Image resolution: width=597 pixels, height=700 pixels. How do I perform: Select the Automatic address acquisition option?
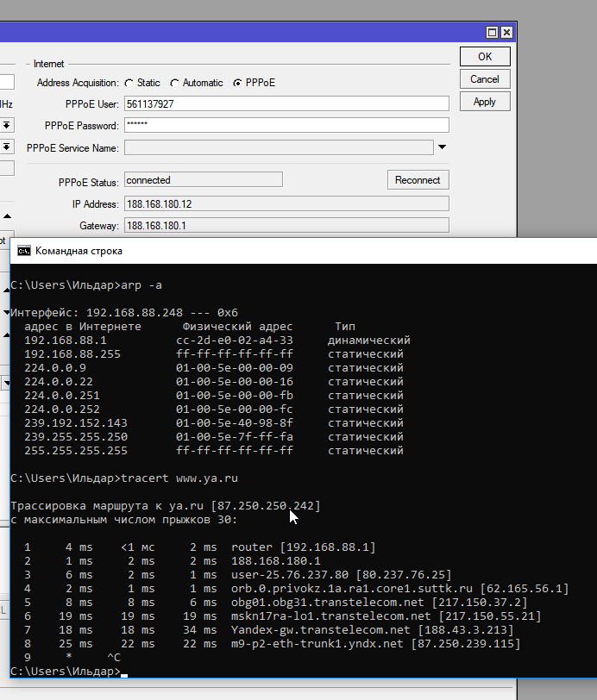pyautogui.click(x=174, y=84)
